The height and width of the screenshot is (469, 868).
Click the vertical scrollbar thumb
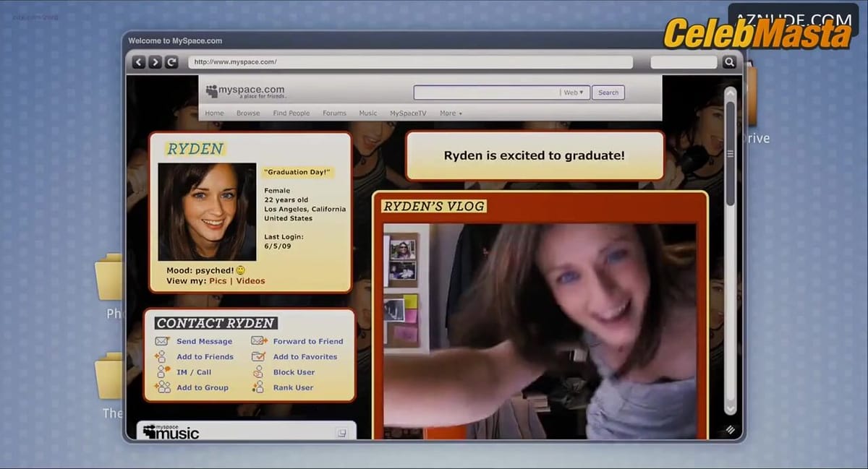pyautogui.click(x=730, y=153)
